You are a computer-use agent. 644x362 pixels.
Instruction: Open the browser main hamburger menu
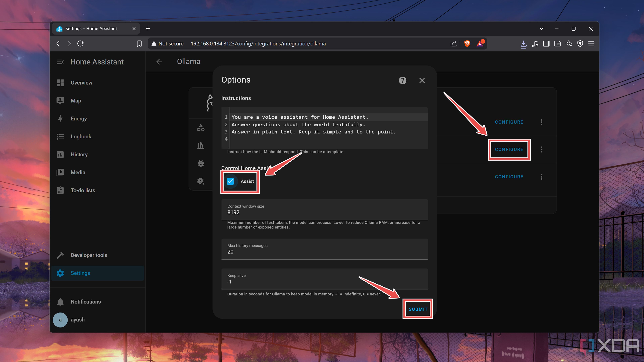(591, 44)
